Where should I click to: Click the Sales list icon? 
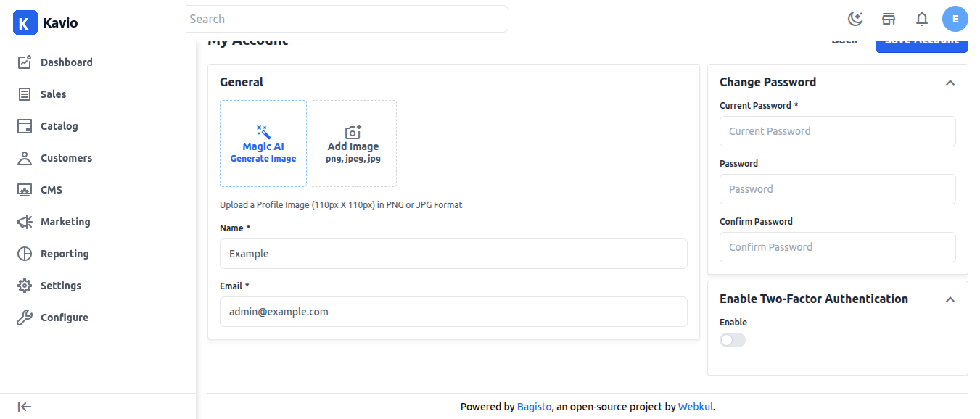[x=25, y=94]
